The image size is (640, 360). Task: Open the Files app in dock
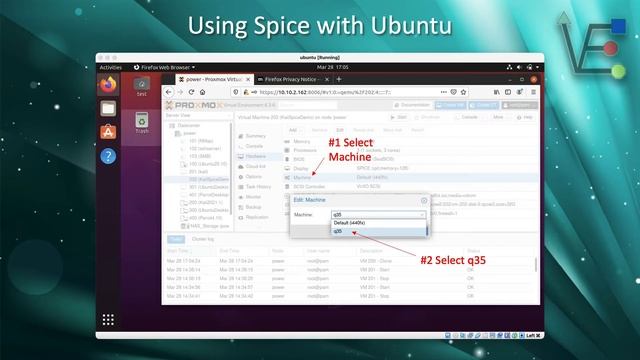tap(108, 109)
